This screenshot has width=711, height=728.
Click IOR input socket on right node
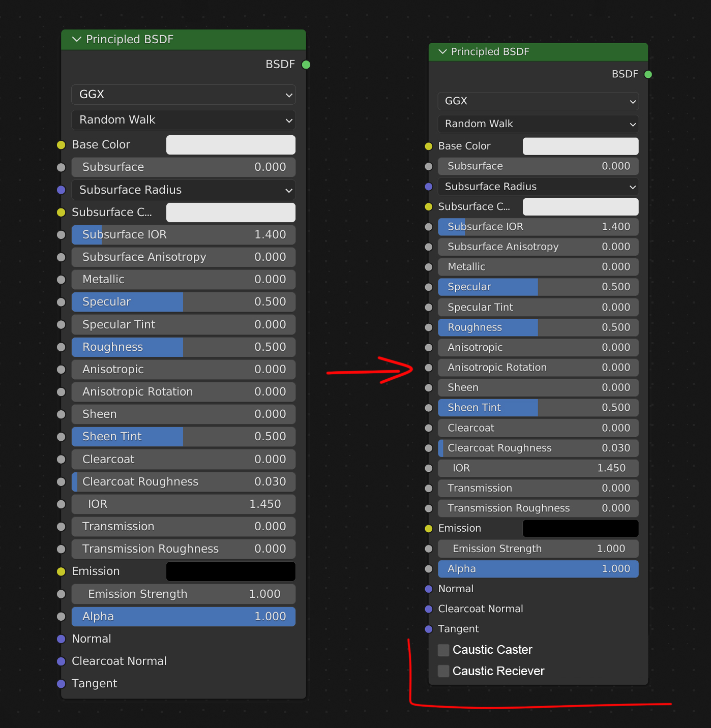click(x=429, y=468)
